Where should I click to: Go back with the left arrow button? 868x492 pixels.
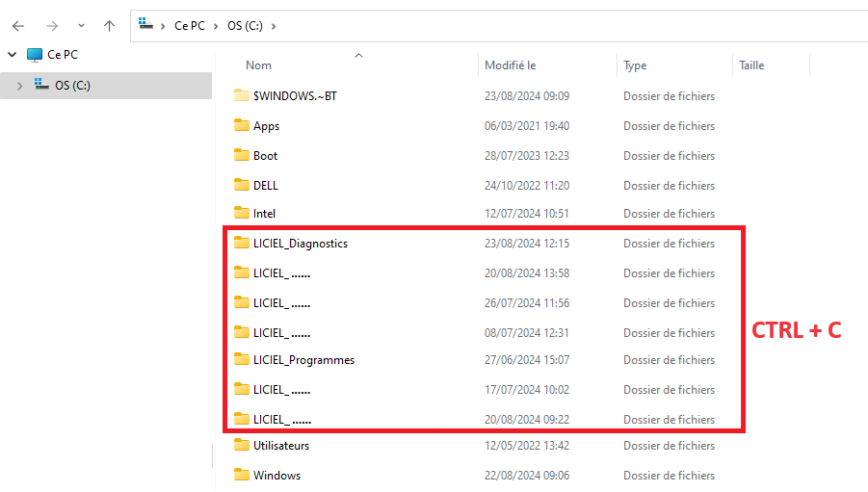click(18, 26)
